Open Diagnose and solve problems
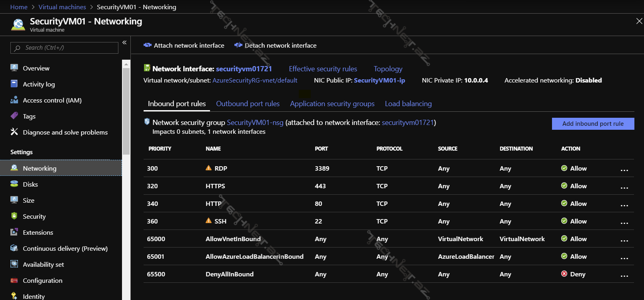 pos(65,132)
